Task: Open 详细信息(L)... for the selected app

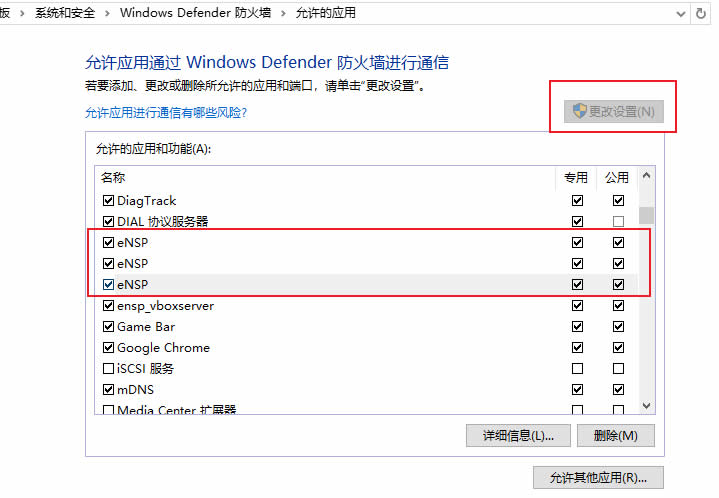Action: point(518,435)
